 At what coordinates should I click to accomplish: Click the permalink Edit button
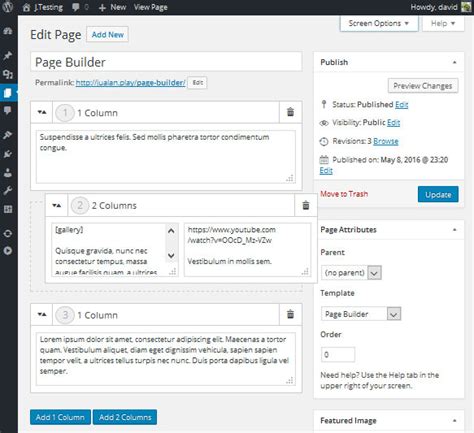point(197,83)
